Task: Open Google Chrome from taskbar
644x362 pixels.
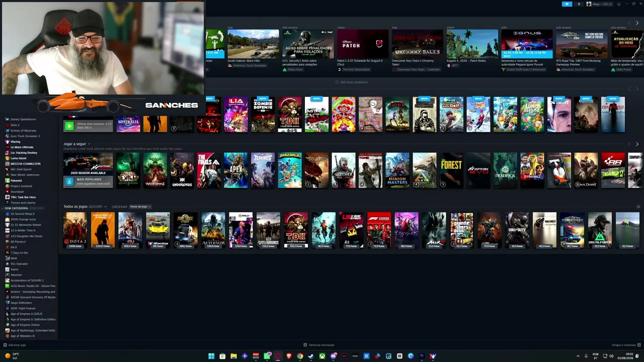Action: 300,356
